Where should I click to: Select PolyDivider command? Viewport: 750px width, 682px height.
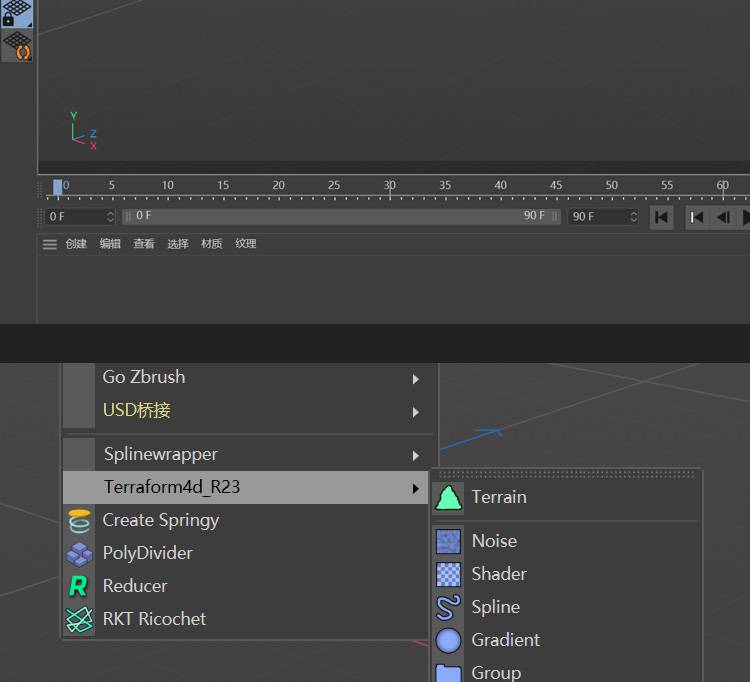coord(245,553)
